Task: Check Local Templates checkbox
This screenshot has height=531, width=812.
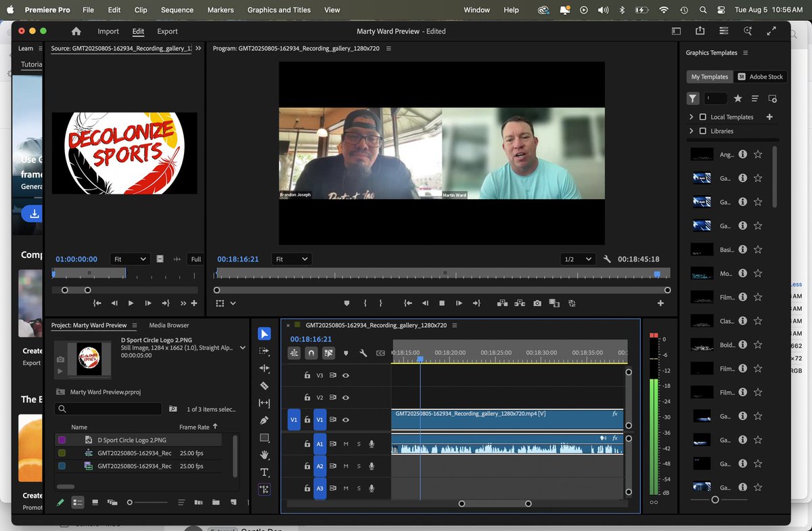Action: [702, 117]
